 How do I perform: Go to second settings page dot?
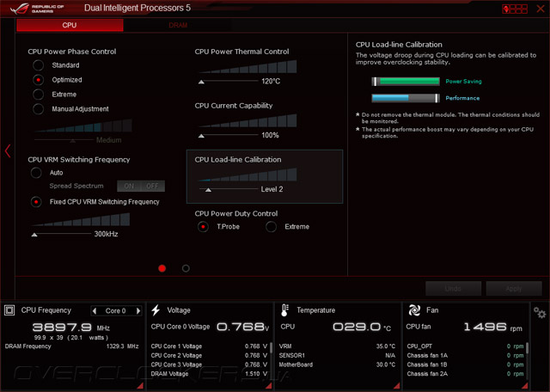tap(186, 268)
